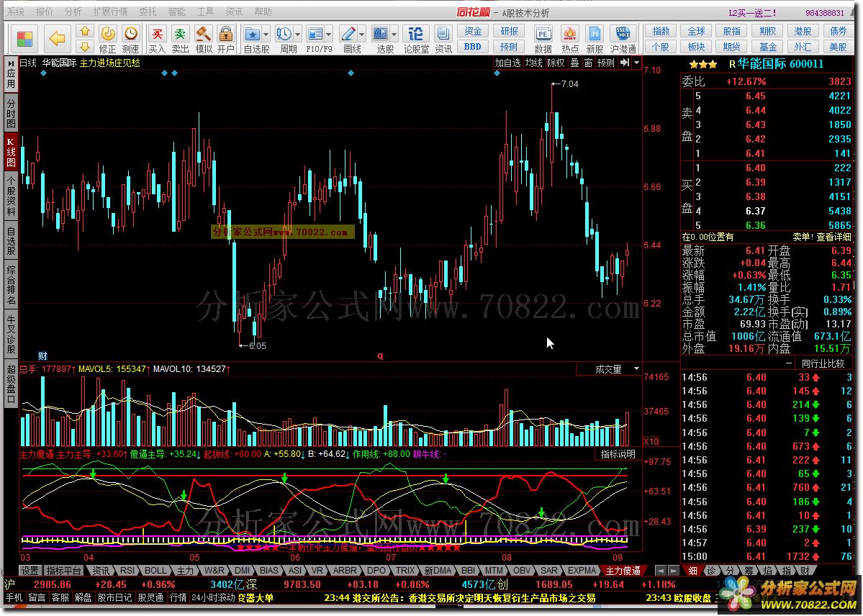Click the 测速 clock icon
Viewport: 863px width, 616px height.
(x=130, y=34)
